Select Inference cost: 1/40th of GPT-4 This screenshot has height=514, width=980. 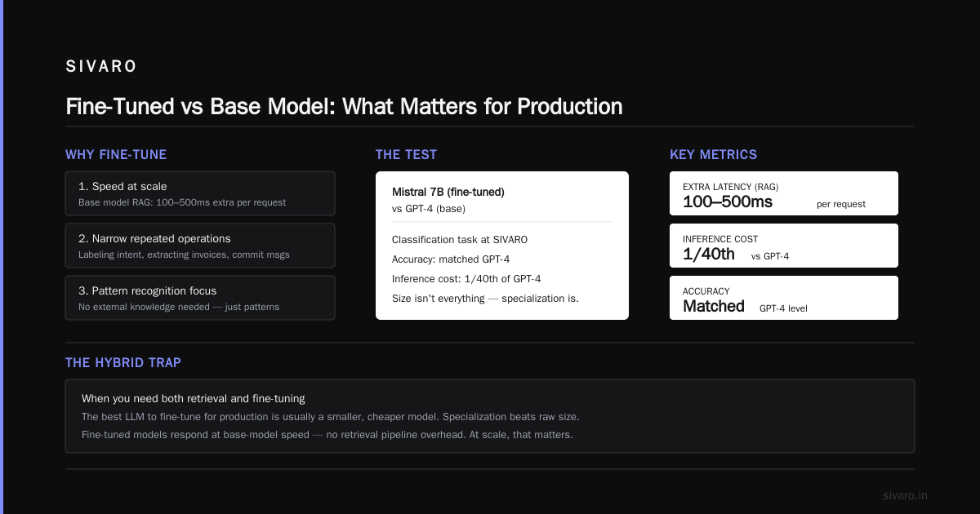point(466,279)
